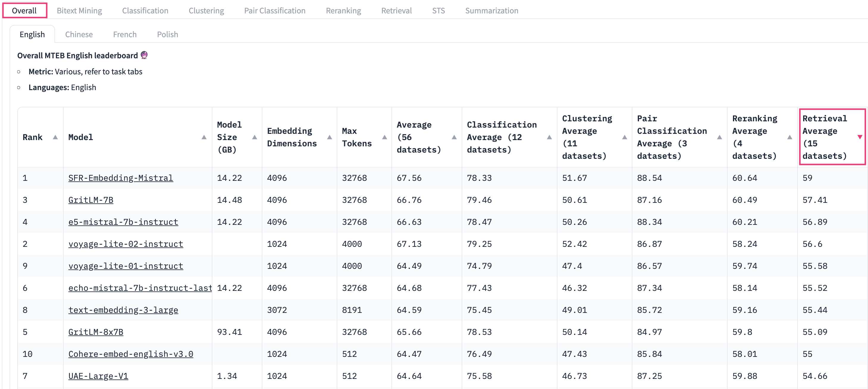The height and width of the screenshot is (389, 868).
Task: Sort by Pair Classification Average arrow
Action: (719, 137)
